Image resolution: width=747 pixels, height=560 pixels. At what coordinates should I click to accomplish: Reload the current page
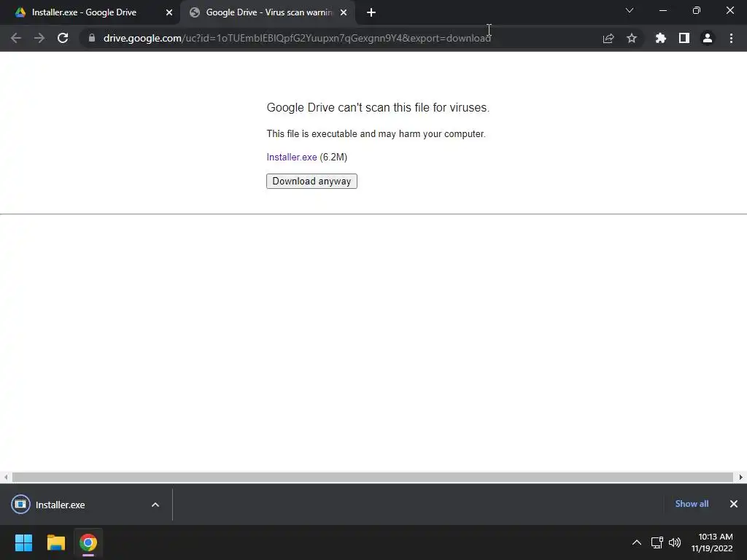[63, 38]
